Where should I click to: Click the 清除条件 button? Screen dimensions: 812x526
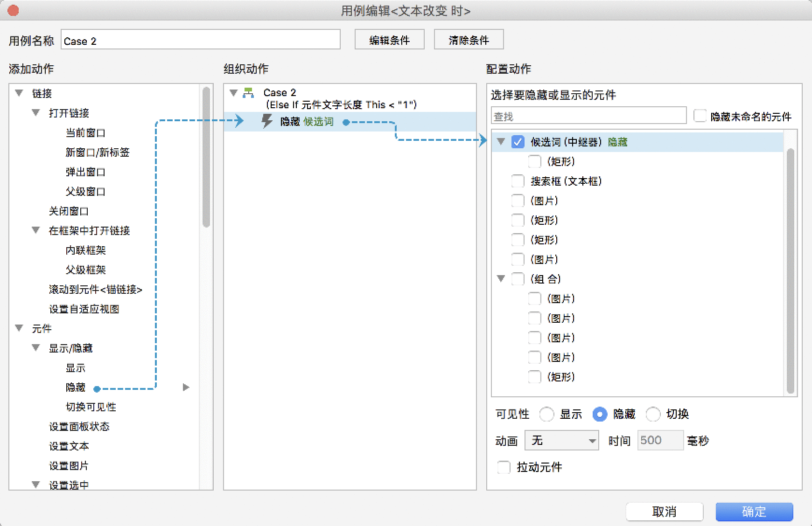pos(469,40)
